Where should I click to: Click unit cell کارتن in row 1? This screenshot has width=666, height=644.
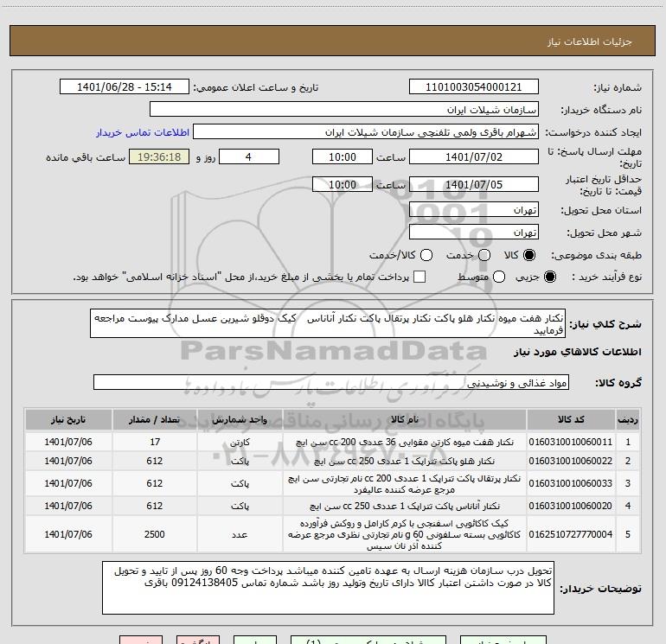240,442
